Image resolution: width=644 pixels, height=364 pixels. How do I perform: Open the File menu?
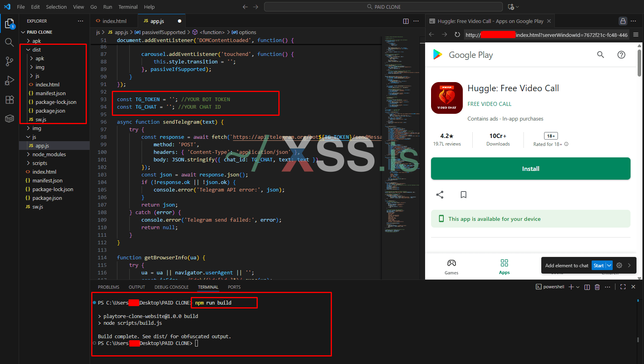21,7
